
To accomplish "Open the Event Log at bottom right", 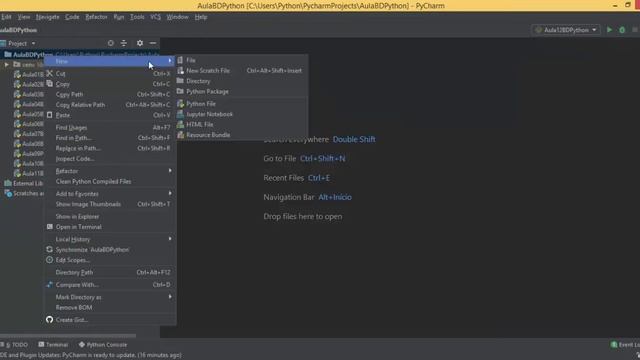I will pyautogui.click(x=625, y=344).
